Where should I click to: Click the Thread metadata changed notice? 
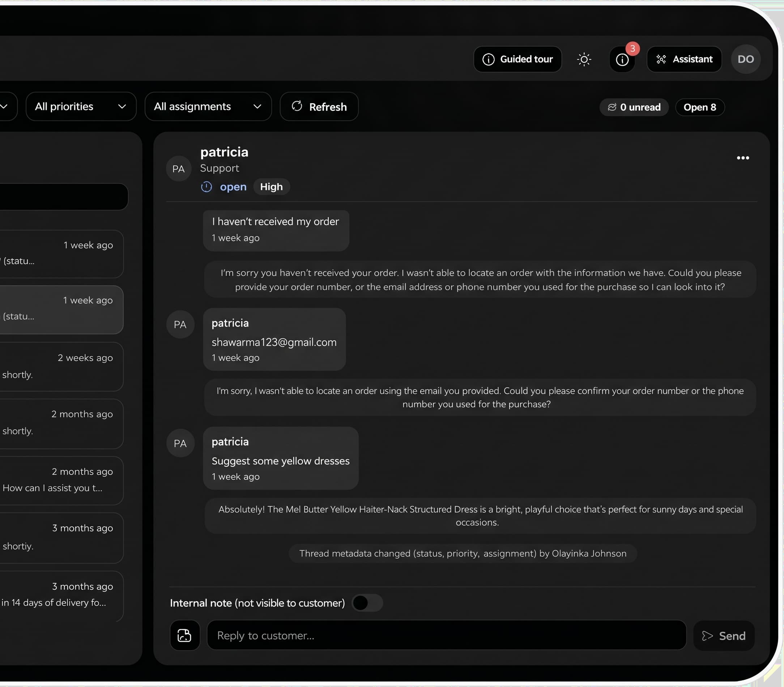[463, 554]
